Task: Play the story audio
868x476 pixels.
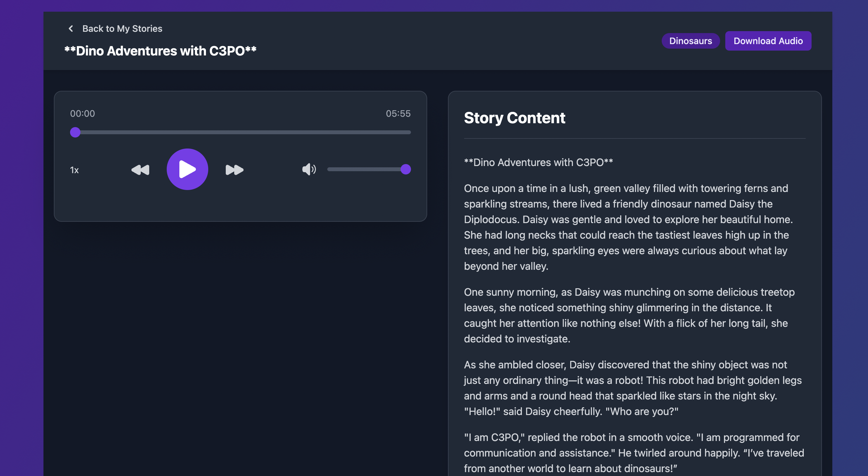Action: click(x=187, y=170)
